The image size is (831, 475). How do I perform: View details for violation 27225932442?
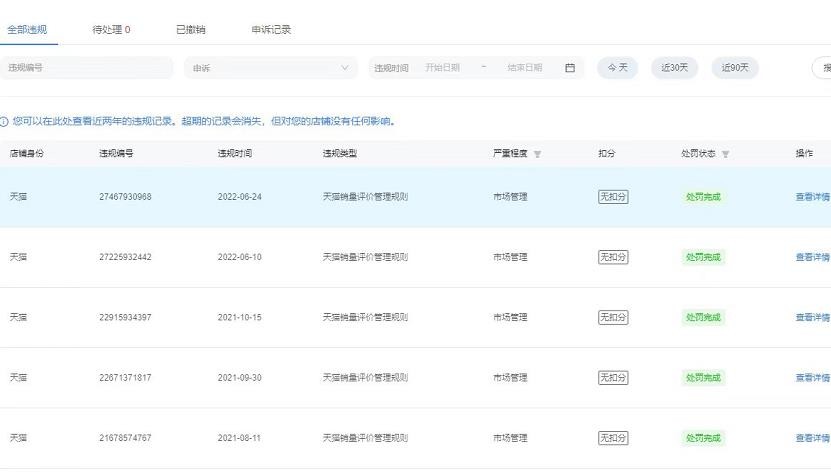coord(812,257)
